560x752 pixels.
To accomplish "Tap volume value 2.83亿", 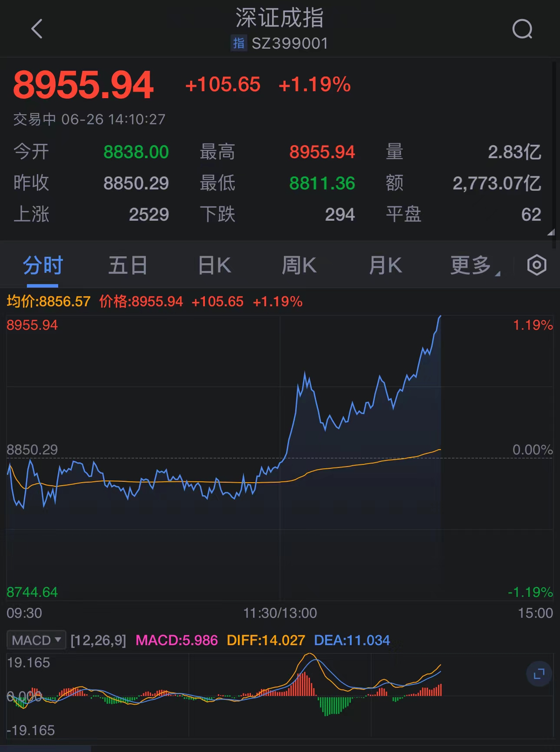I will point(514,152).
